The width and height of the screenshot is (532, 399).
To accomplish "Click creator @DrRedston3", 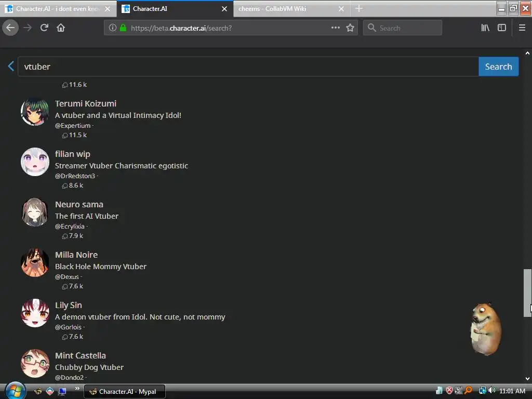I will [x=75, y=176].
